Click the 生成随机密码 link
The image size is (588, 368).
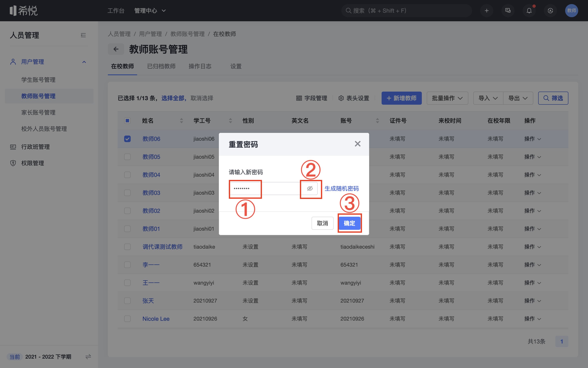pos(341,188)
